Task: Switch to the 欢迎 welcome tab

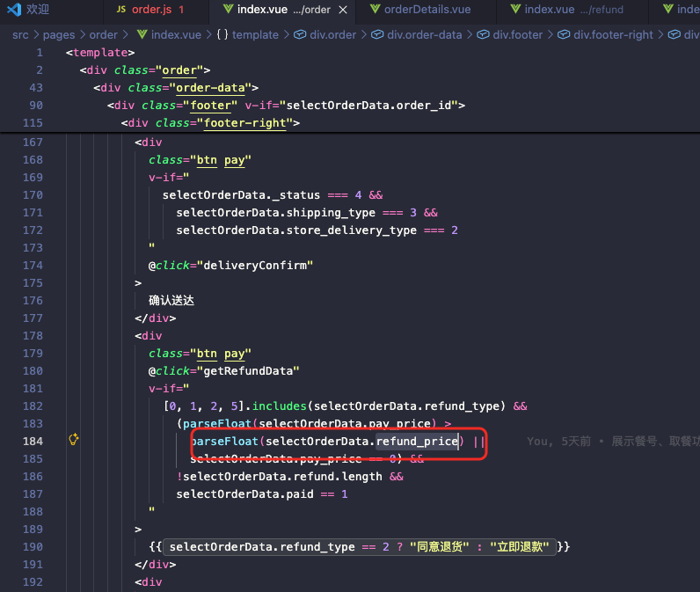Action: coord(37,10)
